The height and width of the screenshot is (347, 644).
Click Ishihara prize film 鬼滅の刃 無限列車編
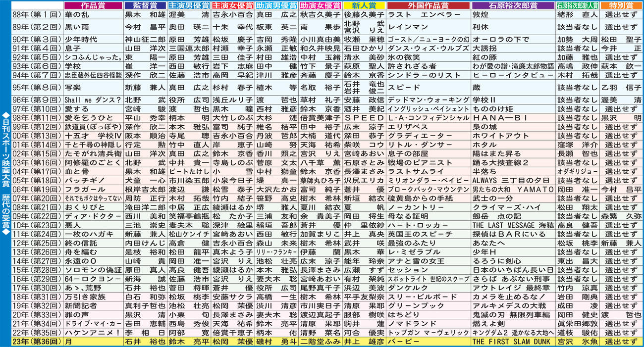click(511, 314)
